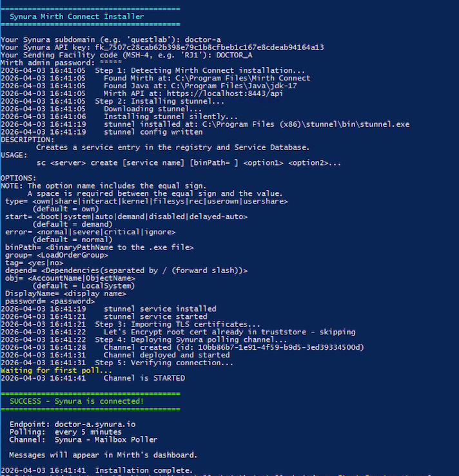This screenshot has width=459, height=476.
Task: Click the 'OPTIONS:' heading
Action: coord(19,178)
